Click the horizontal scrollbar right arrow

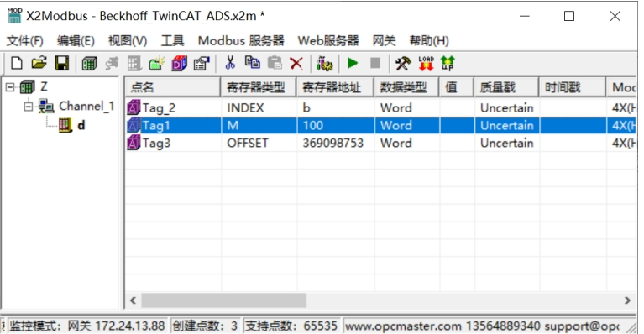click(x=627, y=300)
